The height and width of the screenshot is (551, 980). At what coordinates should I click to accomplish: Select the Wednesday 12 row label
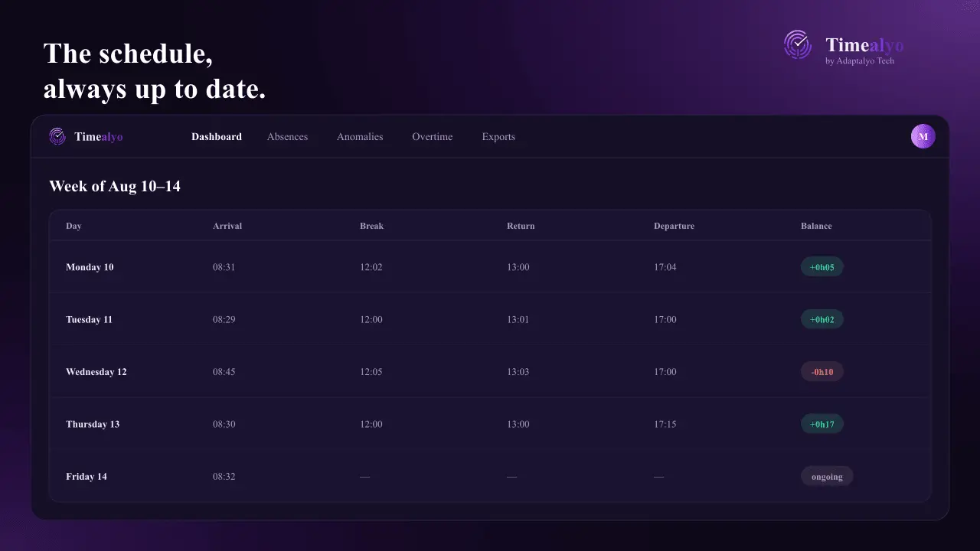(x=96, y=372)
